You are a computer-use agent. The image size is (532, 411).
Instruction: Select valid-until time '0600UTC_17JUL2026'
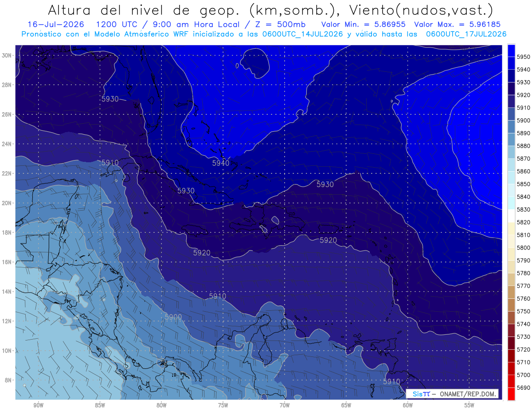pos(466,34)
